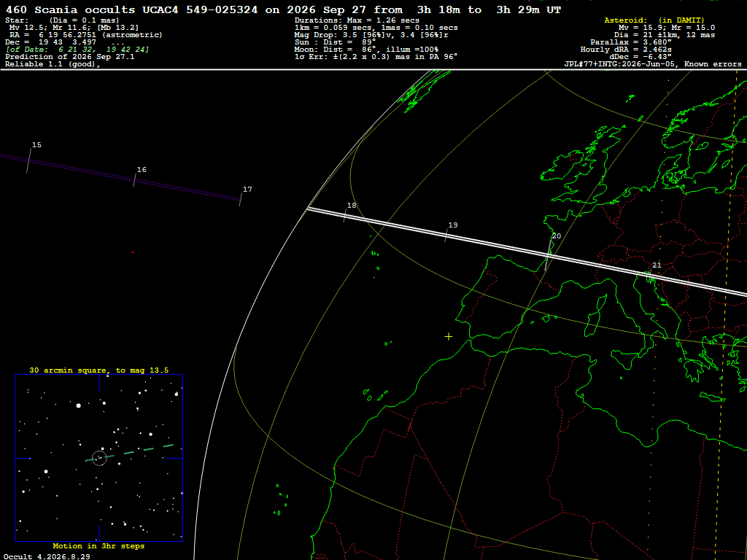The height and width of the screenshot is (560, 747).
Task: Click the 'Motion in 3hr steps' caption
Action: pyautogui.click(x=98, y=545)
